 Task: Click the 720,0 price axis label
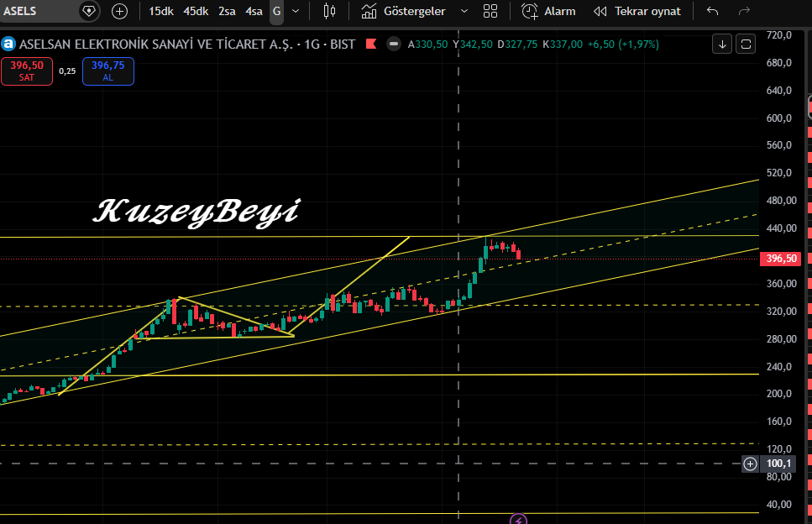[x=779, y=35]
